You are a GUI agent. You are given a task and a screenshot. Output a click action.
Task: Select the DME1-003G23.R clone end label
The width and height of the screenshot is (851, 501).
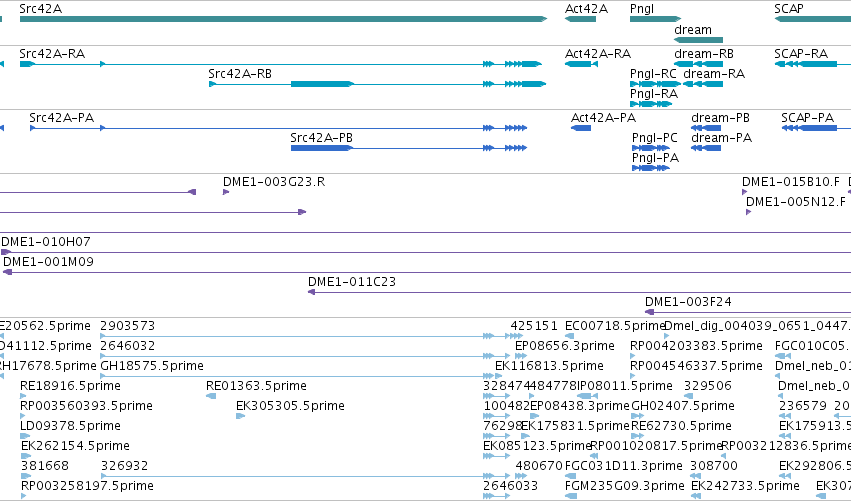click(x=274, y=182)
